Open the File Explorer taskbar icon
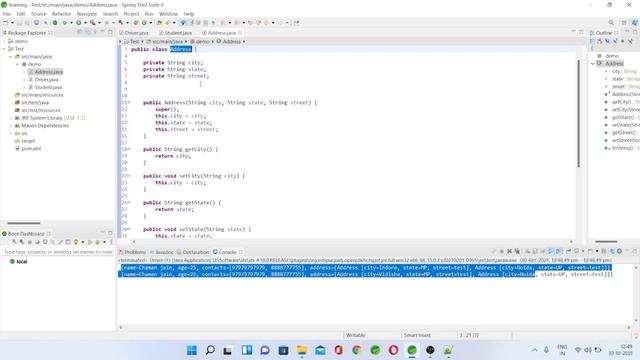 point(302,350)
